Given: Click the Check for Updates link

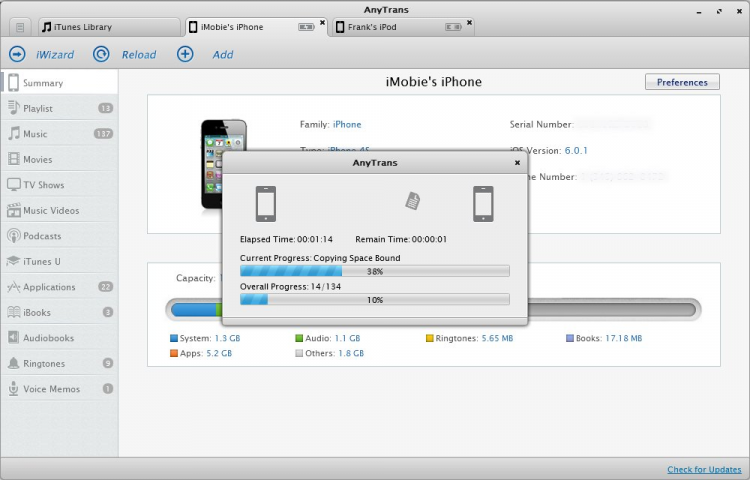Looking at the screenshot, I should point(704,469).
